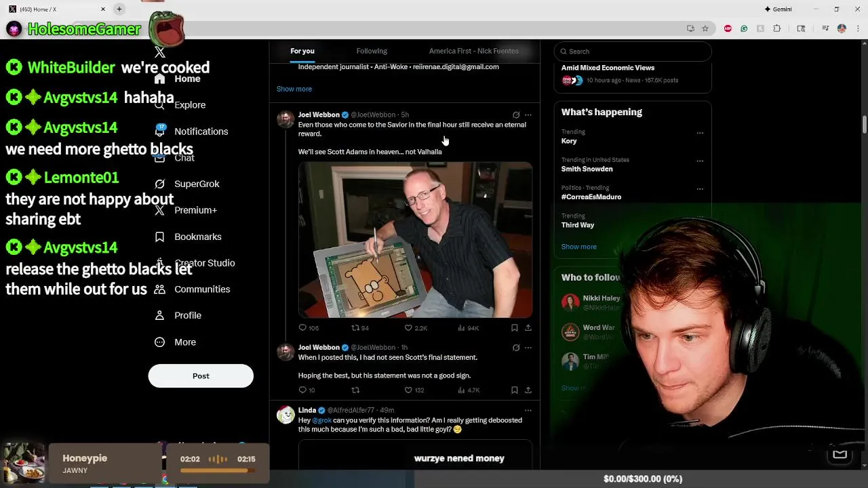Open the @grok mention link
This screenshot has height=488, width=868.
[322, 420]
